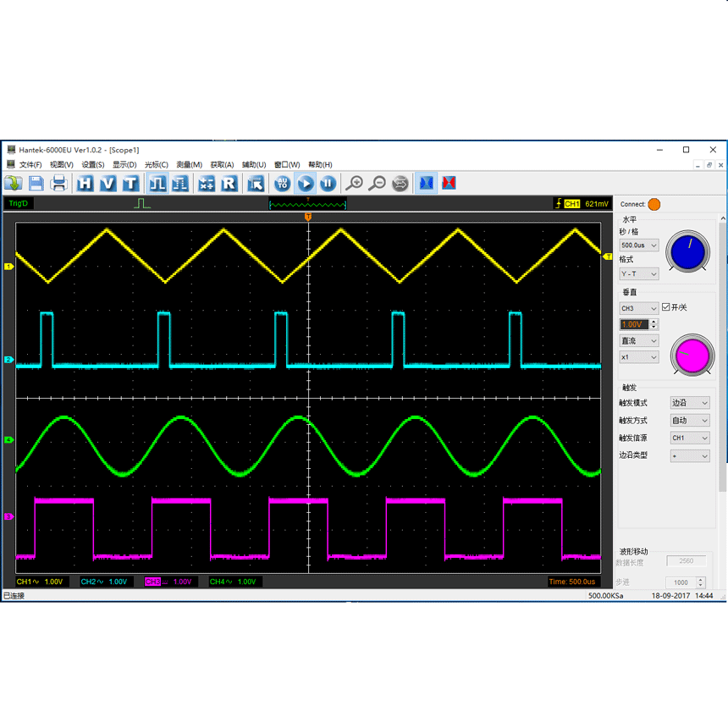This screenshot has height=728, width=728.
Task: Open the 500.0us time-per-division dropdown
Action: pyautogui.click(x=639, y=245)
